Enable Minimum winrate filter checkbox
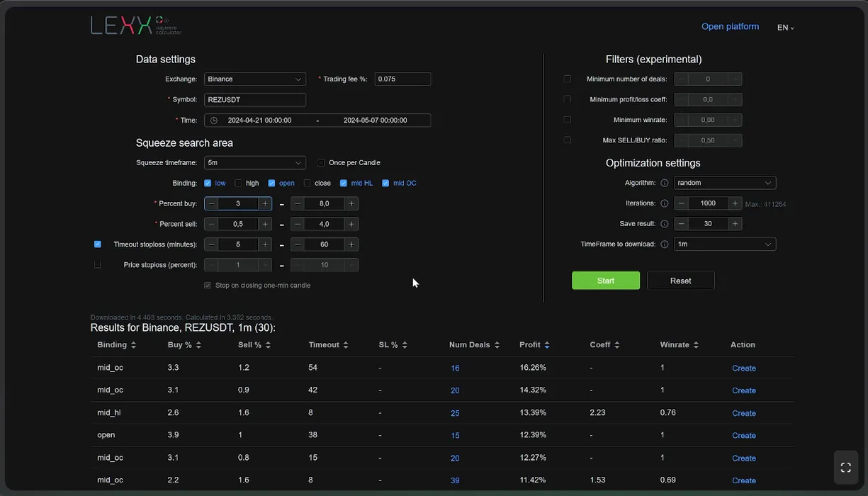Image resolution: width=868 pixels, height=496 pixels. point(568,120)
